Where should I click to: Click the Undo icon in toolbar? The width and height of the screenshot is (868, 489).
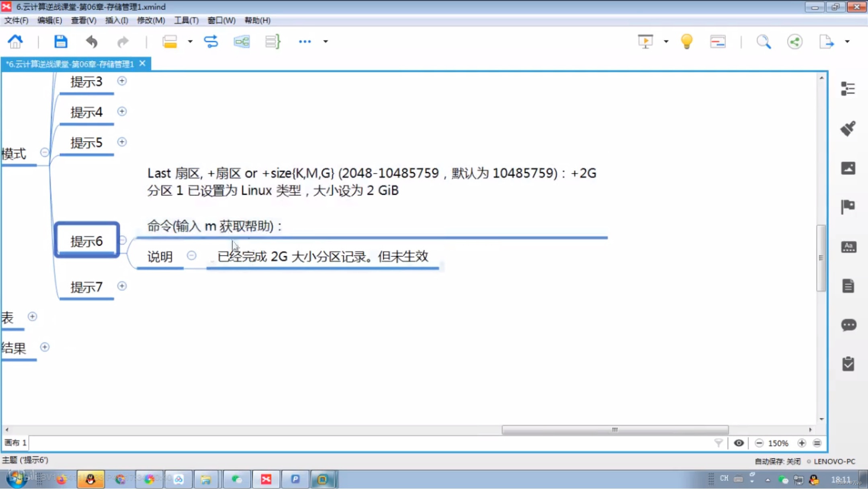(92, 41)
